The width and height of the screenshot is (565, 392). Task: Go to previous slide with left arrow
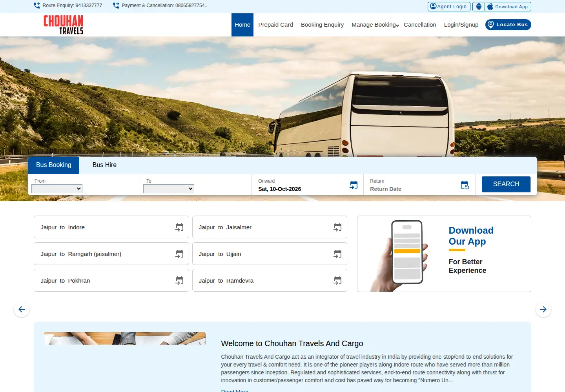coord(22,309)
